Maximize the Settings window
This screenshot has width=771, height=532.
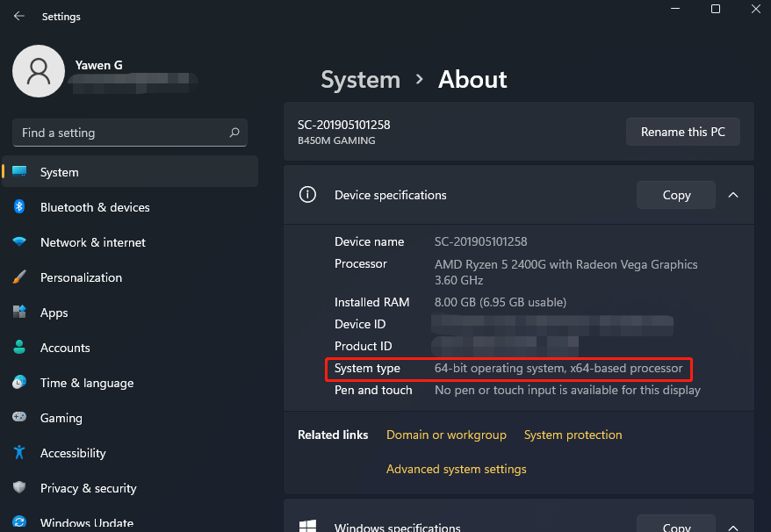point(716,9)
